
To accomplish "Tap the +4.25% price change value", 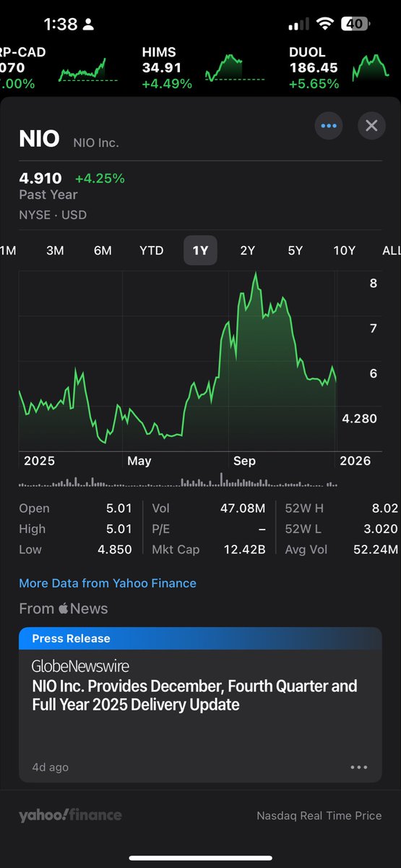I will pyautogui.click(x=100, y=178).
